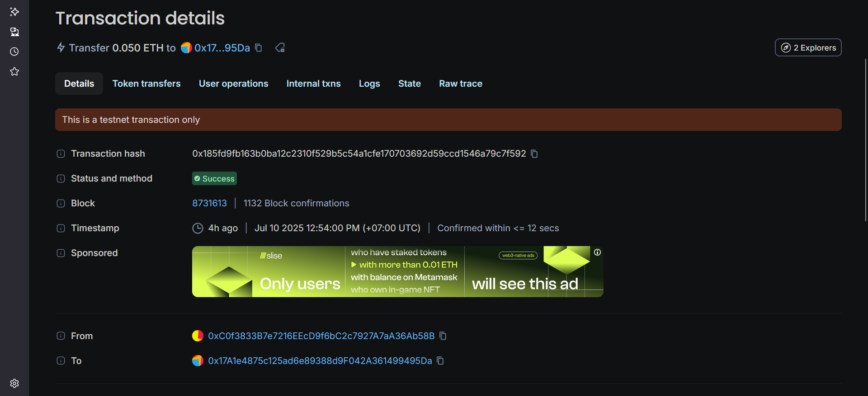The image size is (868, 396).
Task: Click the Confirmed within <= 12 secs text
Action: pyautogui.click(x=498, y=228)
